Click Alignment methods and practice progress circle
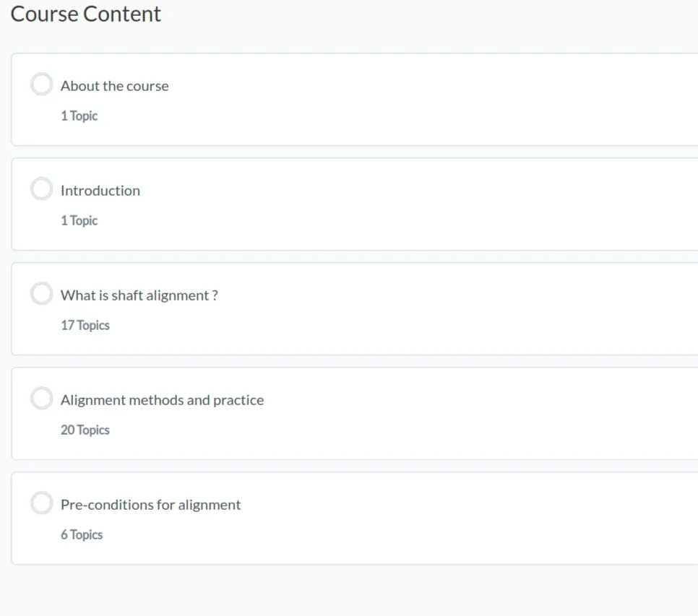This screenshot has height=616, width=698. click(41, 398)
